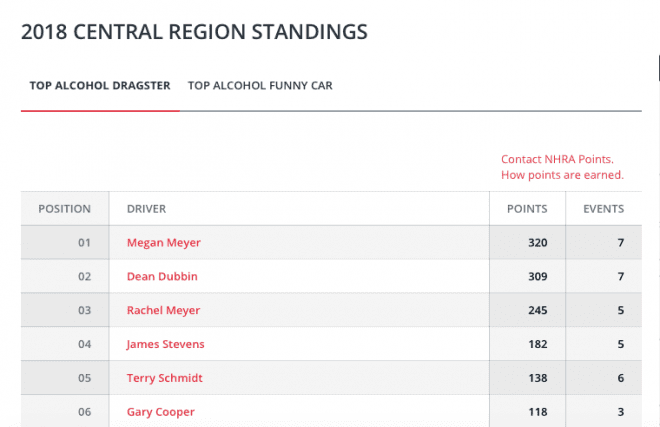Screen dimensions: 660x427
Task: Open Dean Dubbin's driver page
Action: click(162, 276)
